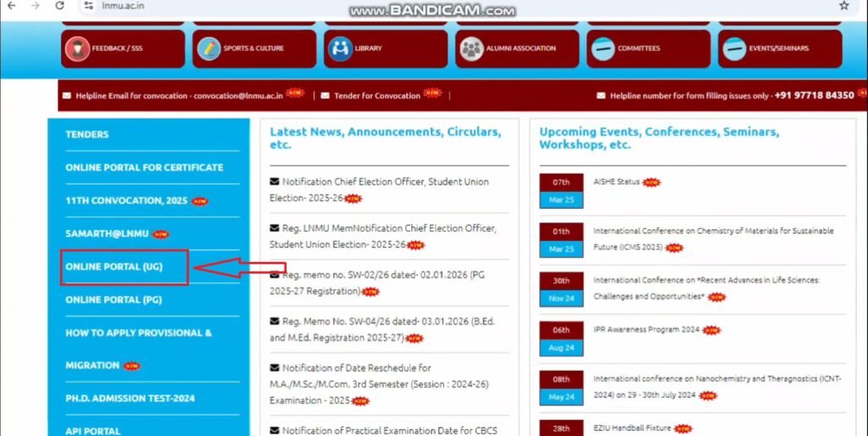Viewport: 868px width, 436px height.
Task: Click the 01th Mar 25 date badge
Action: click(x=561, y=240)
